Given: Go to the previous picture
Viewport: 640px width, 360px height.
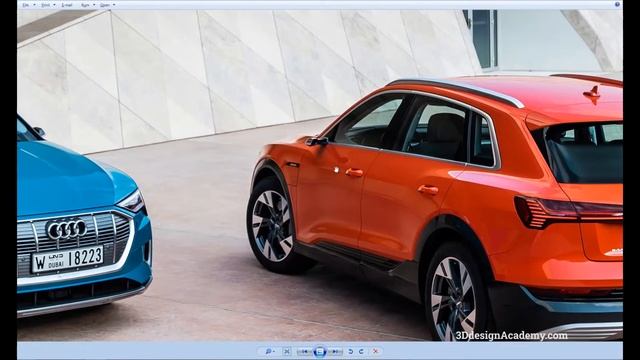Looking at the screenshot, I should (x=305, y=351).
